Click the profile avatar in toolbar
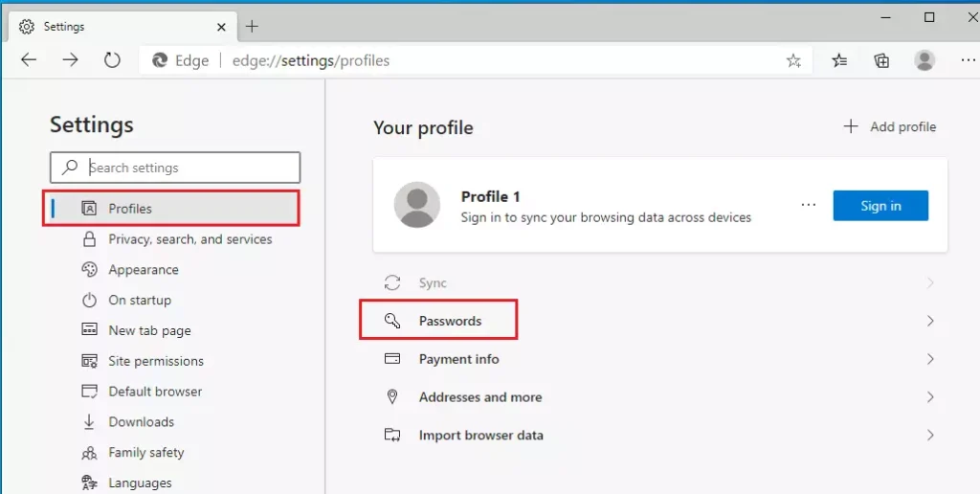Screen dimensions: 980x494 pos(924,60)
